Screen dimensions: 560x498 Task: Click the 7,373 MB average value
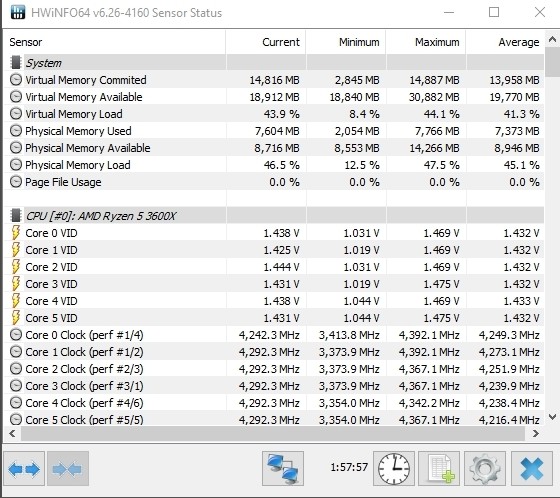click(x=517, y=131)
